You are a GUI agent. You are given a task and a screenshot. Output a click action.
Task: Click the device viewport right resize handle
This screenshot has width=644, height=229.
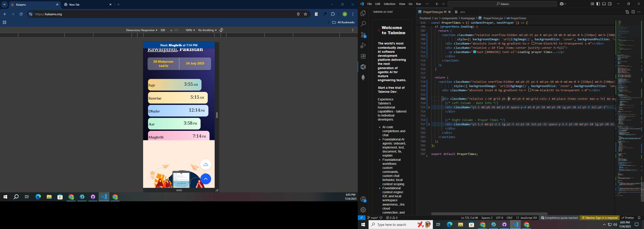(x=217, y=115)
